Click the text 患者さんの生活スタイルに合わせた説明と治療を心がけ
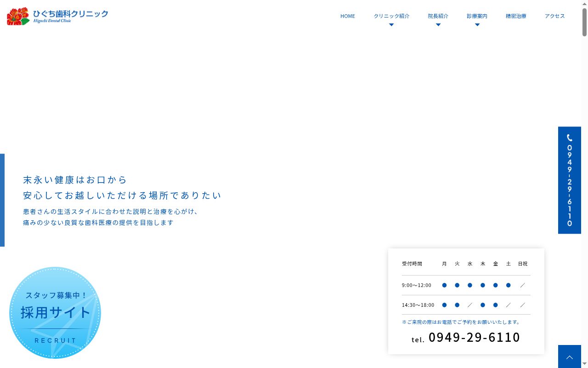Screen dimensions: 588x368 click(111, 212)
